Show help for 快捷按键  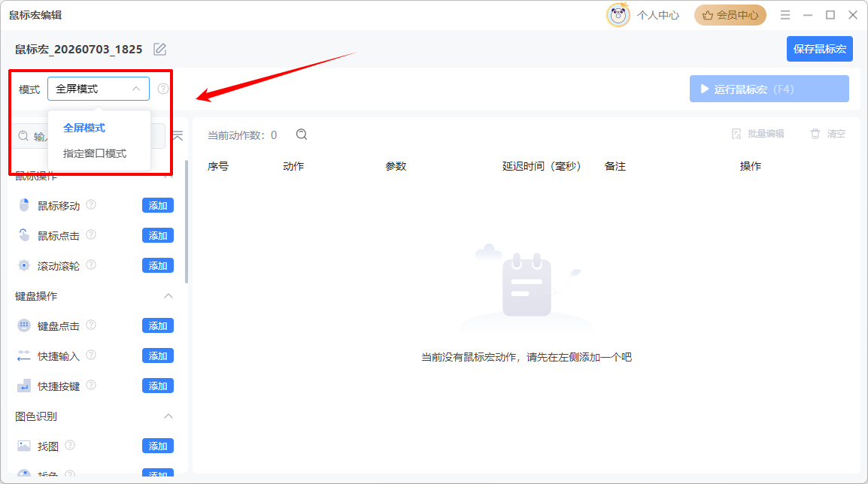pos(91,385)
